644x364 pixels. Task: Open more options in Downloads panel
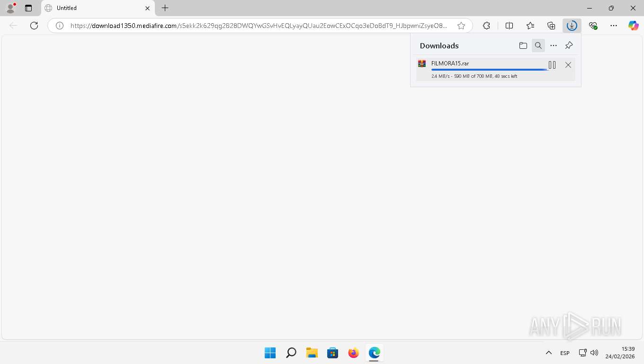554,45
